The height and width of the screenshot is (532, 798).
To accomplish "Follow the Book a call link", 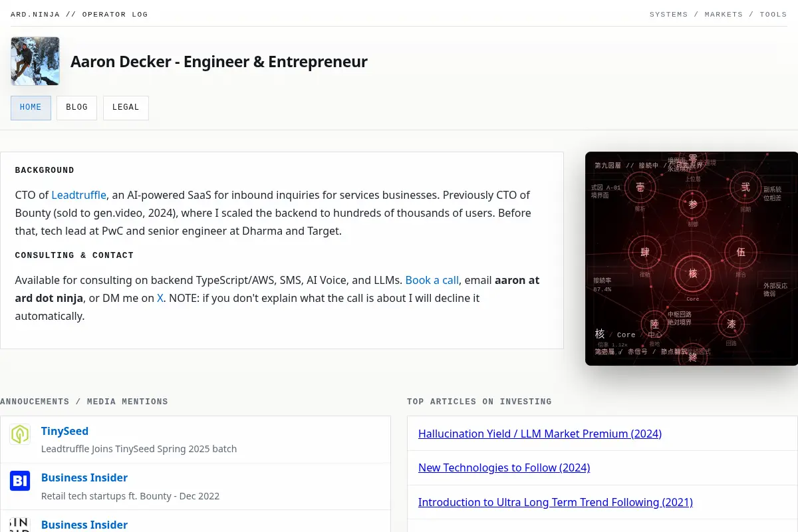I will 432,280.
